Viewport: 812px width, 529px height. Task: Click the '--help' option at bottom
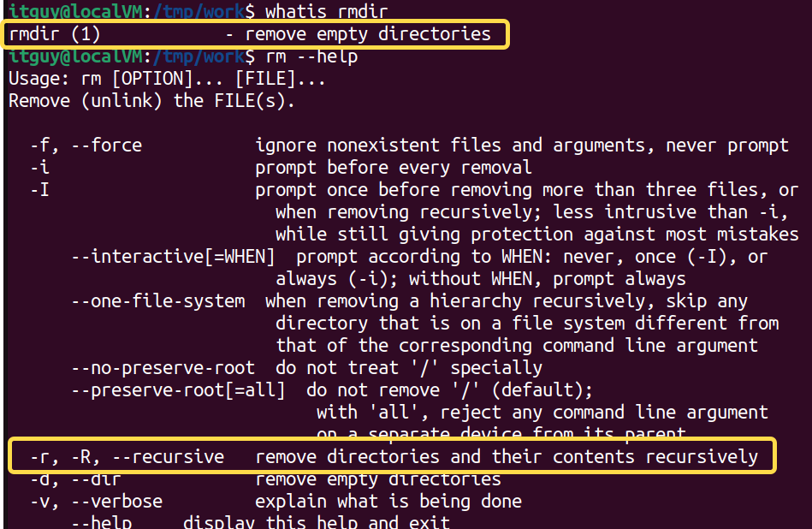(101, 521)
